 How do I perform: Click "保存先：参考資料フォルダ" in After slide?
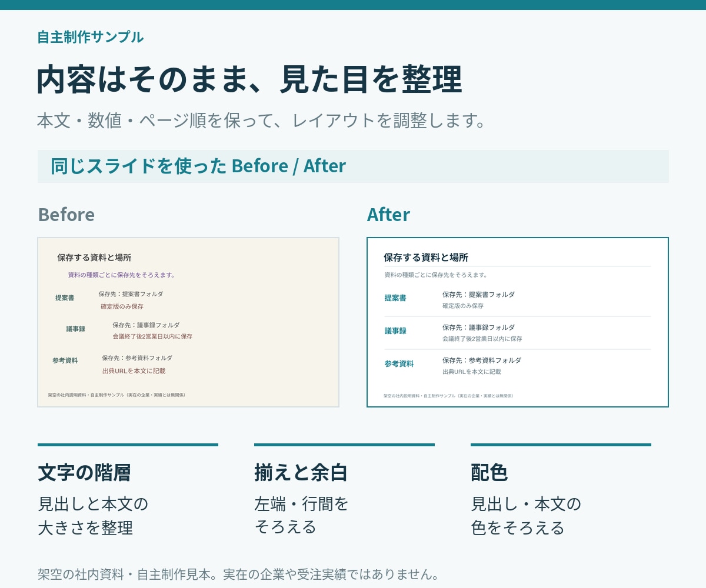[x=482, y=360]
